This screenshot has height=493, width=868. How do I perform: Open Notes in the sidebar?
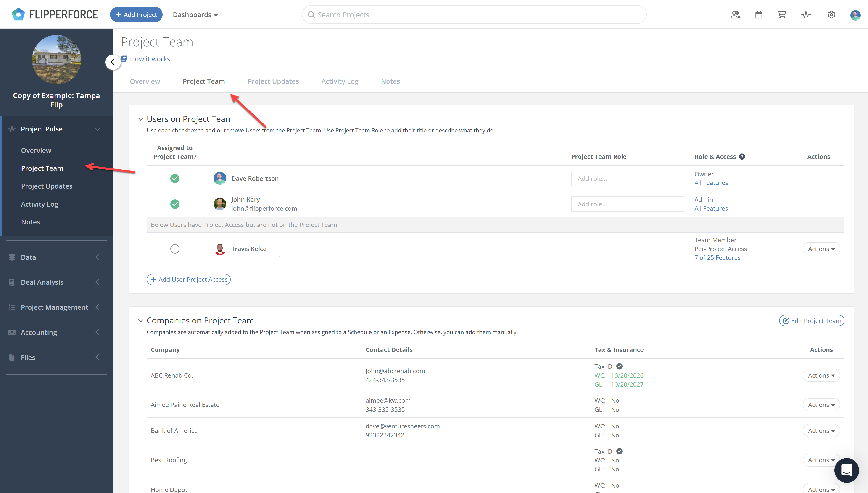(x=30, y=222)
